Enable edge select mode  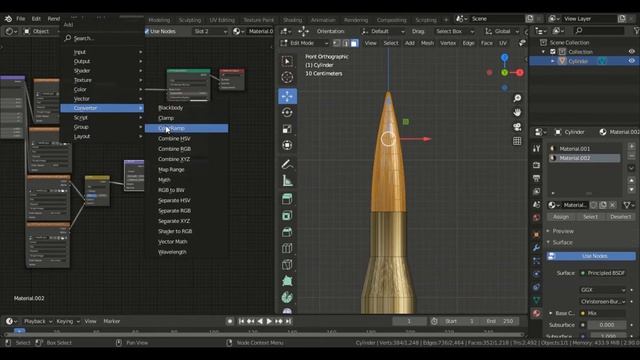tap(345, 43)
